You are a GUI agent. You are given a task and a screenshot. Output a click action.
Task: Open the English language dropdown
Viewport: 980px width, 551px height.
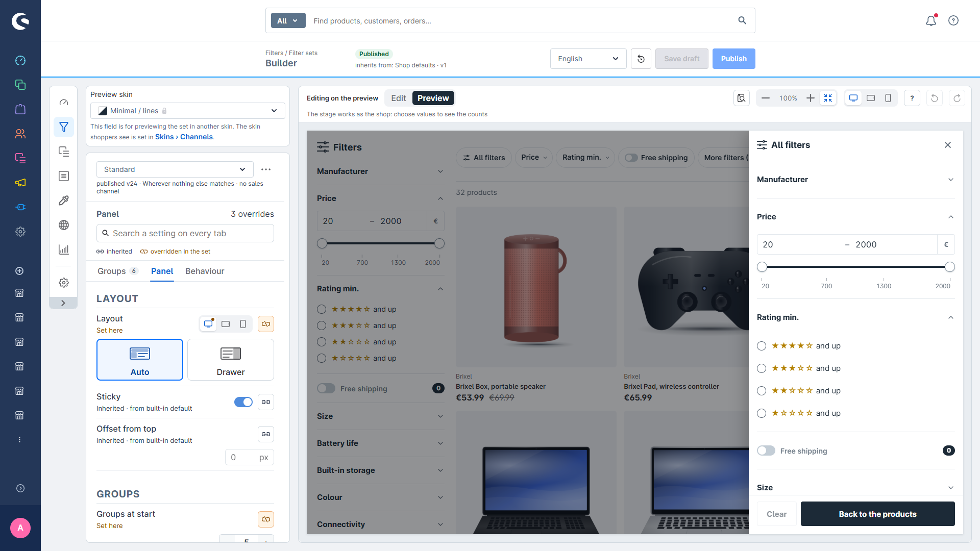pos(588,59)
